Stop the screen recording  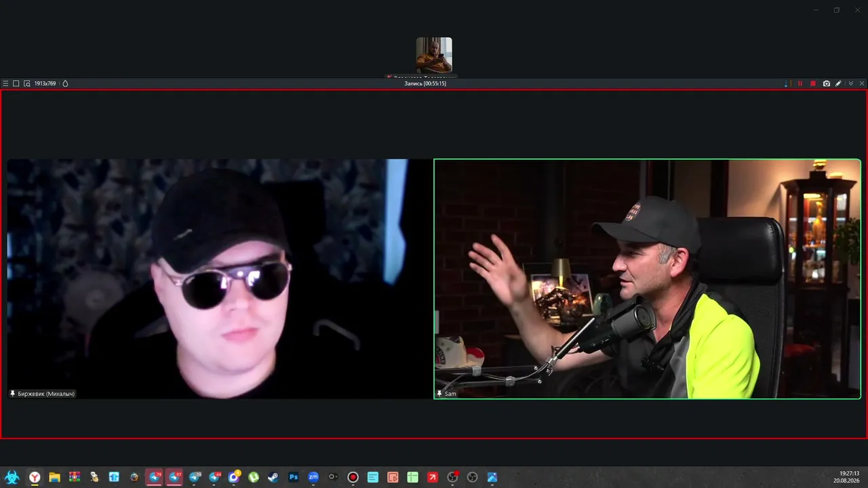(813, 83)
